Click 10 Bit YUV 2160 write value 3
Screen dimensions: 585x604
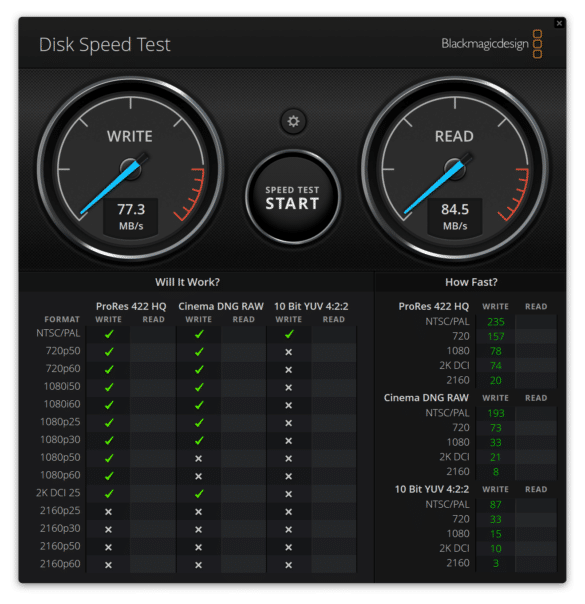click(496, 563)
